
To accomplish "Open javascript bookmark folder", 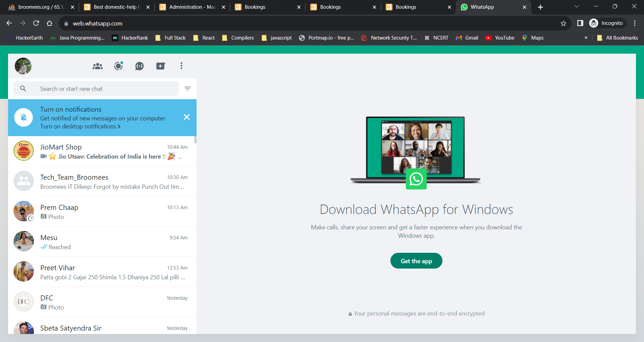I will pyautogui.click(x=277, y=38).
